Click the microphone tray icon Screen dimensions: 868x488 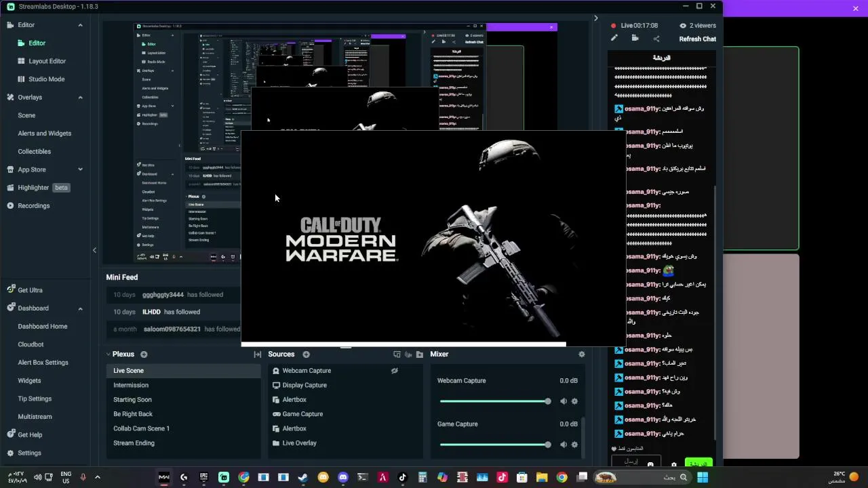tap(83, 477)
